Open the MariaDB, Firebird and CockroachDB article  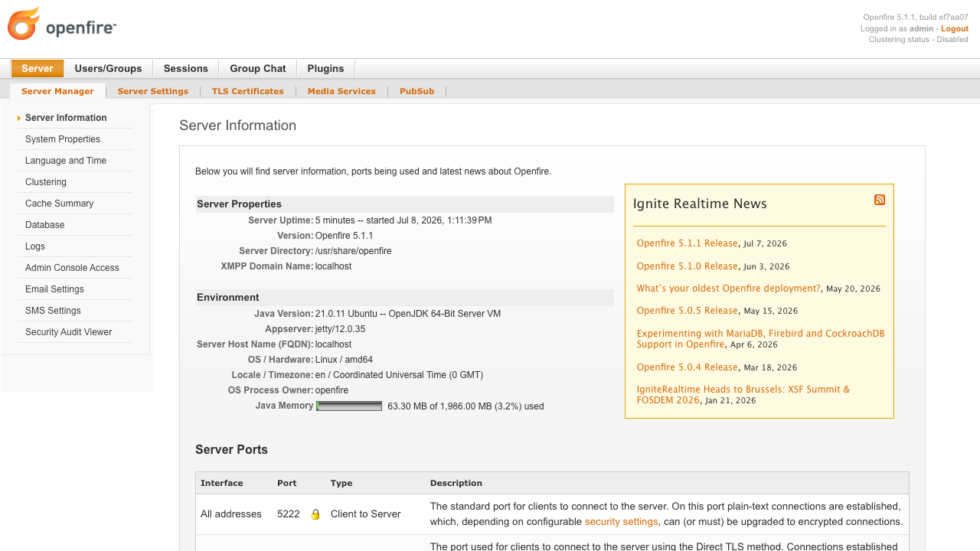[760, 339]
